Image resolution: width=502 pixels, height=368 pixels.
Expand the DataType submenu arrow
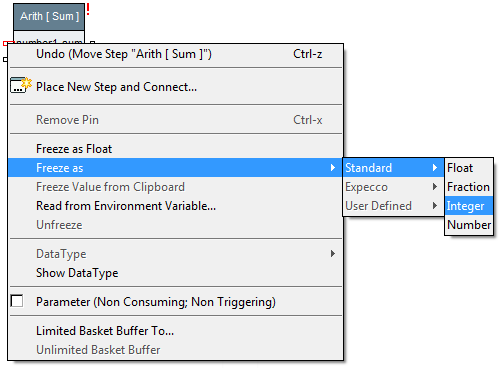pos(333,254)
